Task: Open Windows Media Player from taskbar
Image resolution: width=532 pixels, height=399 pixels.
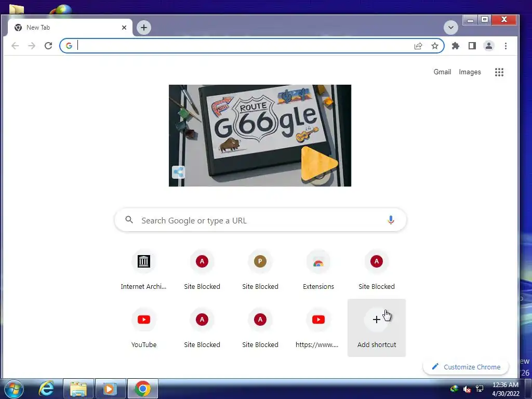Action: click(x=110, y=389)
